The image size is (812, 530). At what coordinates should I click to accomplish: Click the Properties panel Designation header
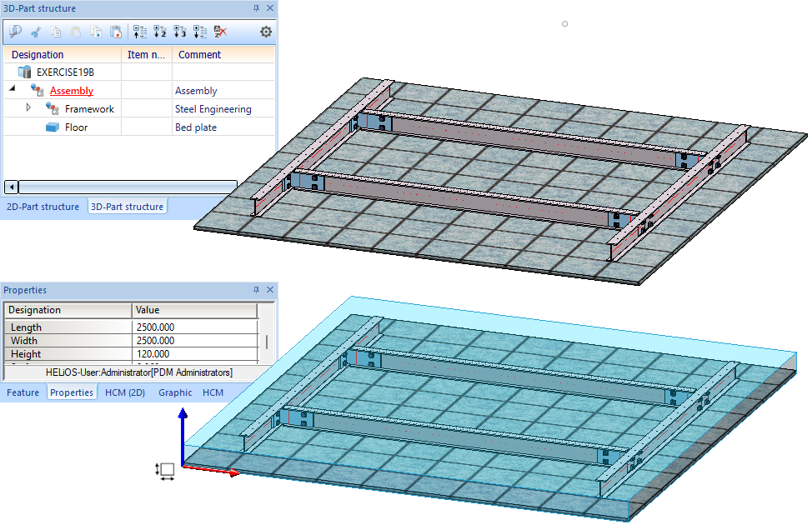point(68,310)
